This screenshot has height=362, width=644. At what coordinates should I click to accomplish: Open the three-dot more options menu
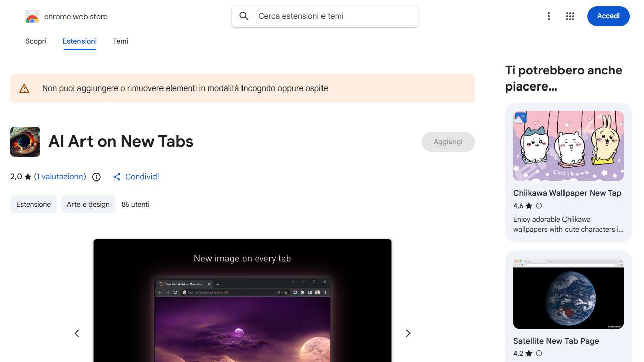[x=549, y=16]
